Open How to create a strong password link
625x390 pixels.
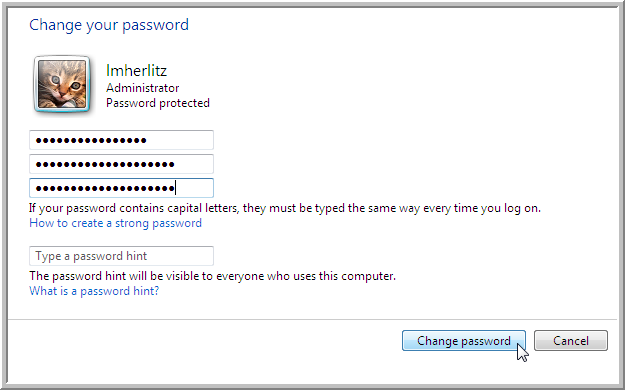(116, 223)
